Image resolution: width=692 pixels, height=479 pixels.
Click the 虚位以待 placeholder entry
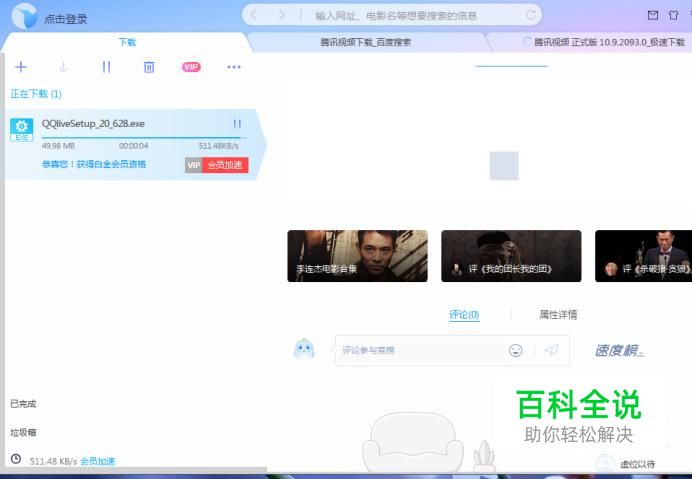pyautogui.click(x=638, y=464)
